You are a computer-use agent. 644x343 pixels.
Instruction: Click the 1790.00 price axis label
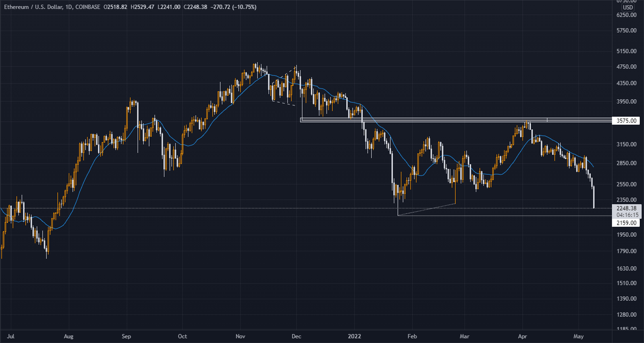pyautogui.click(x=626, y=251)
